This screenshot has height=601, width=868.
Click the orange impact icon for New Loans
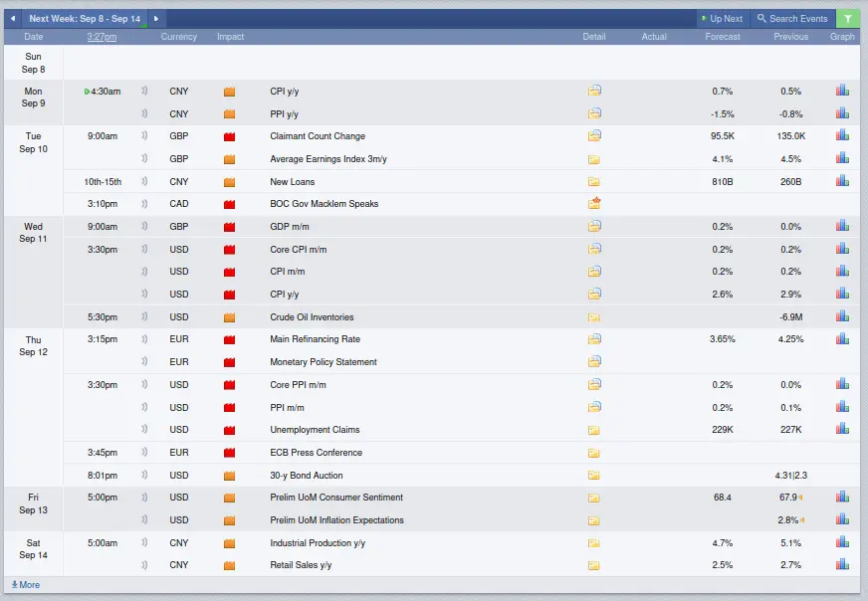coord(229,181)
